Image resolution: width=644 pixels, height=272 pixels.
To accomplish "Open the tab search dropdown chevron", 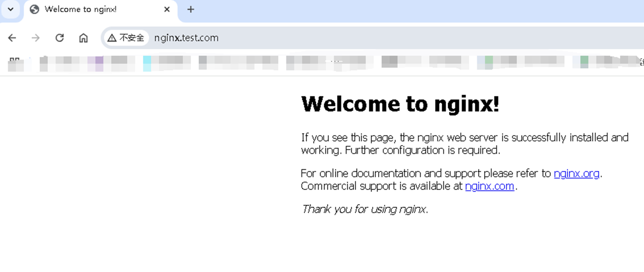I will pos(11,9).
